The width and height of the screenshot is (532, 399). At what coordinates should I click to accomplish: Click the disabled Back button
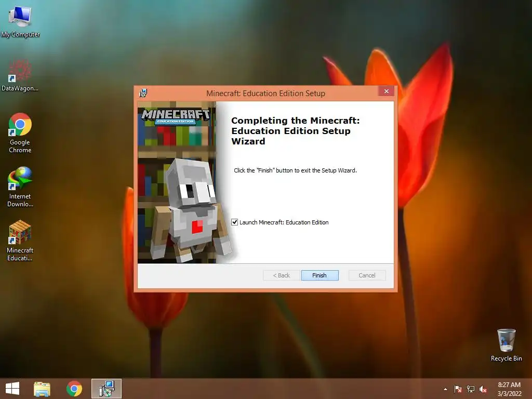[281, 275]
